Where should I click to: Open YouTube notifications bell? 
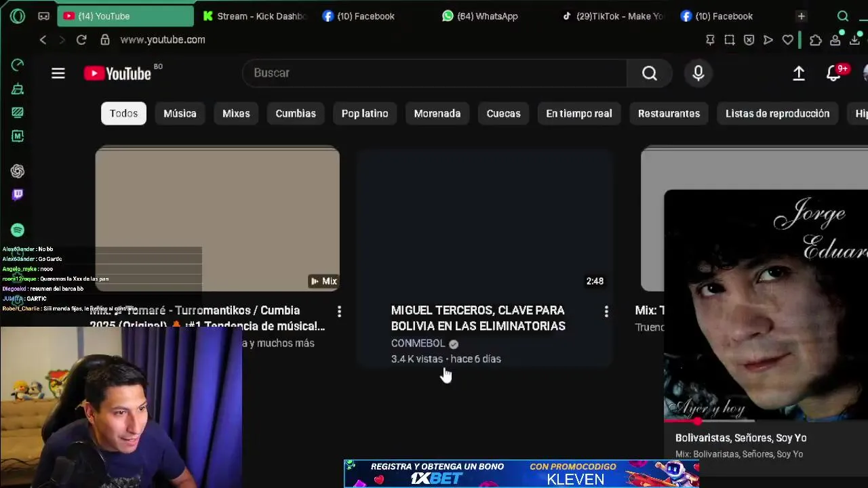(x=833, y=73)
